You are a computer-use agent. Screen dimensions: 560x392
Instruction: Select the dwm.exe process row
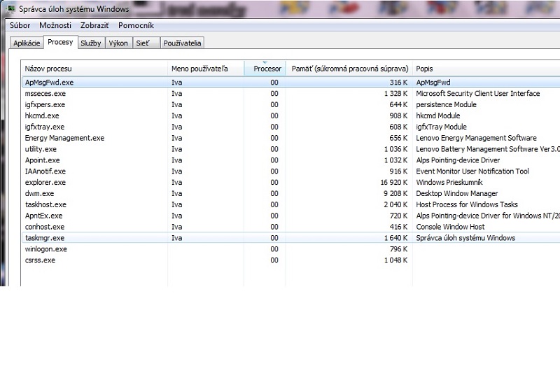pos(39,194)
